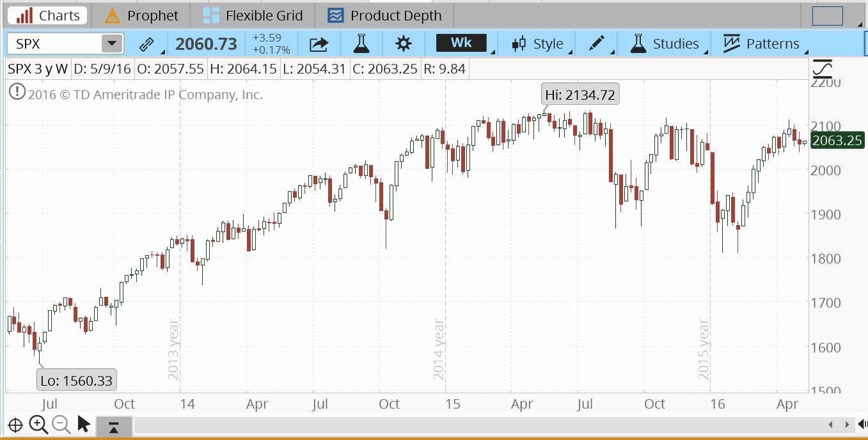The image size is (868, 440).
Task: Open the Flexible Grid tab
Action: [253, 15]
